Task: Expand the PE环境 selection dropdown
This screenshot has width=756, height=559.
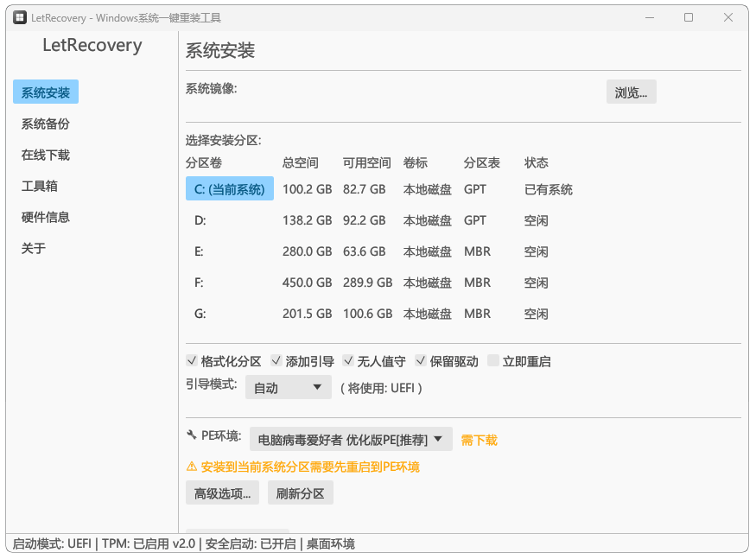Action: pyautogui.click(x=351, y=439)
